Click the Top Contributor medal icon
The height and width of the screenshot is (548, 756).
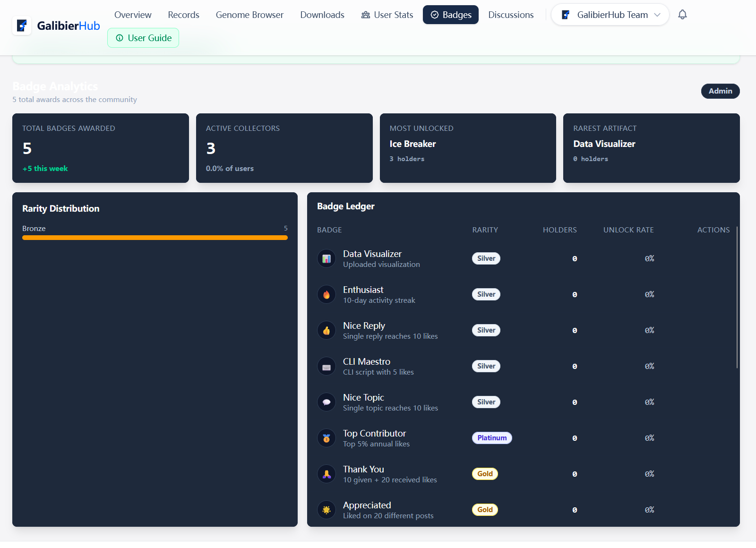tap(326, 438)
